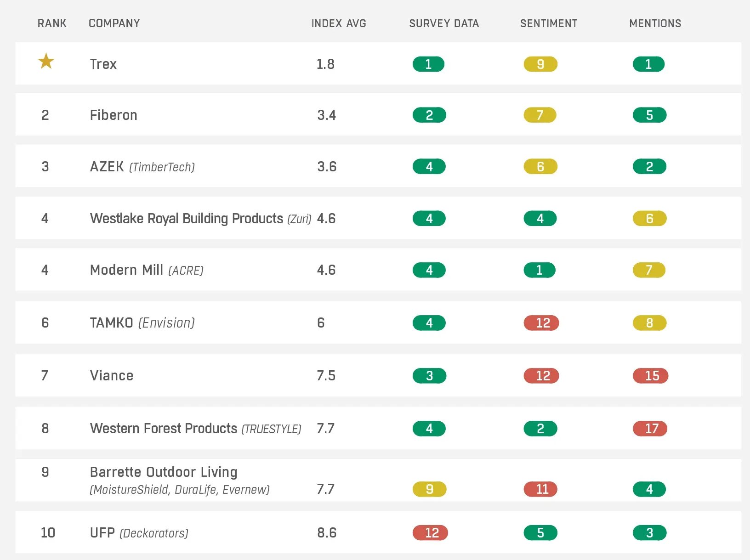Viewport: 750px width, 560px height.
Task: Select the UFP (Deckorators) company name
Action: [x=139, y=533]
